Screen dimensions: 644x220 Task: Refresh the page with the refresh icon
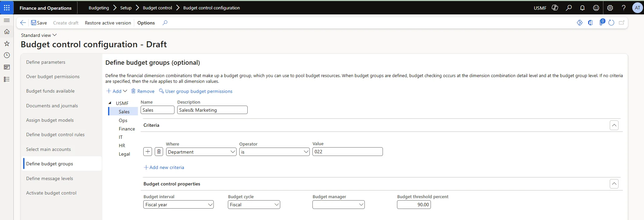tap(611, 23)
